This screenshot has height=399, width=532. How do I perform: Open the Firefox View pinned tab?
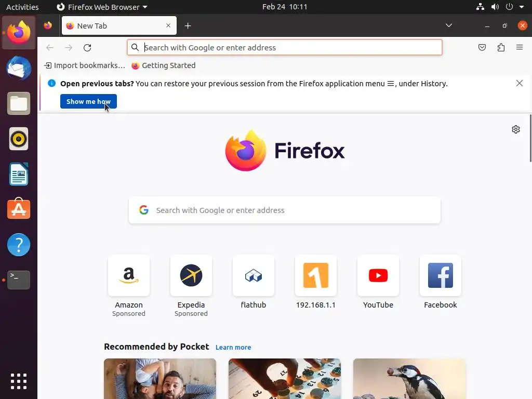[48, 26]
